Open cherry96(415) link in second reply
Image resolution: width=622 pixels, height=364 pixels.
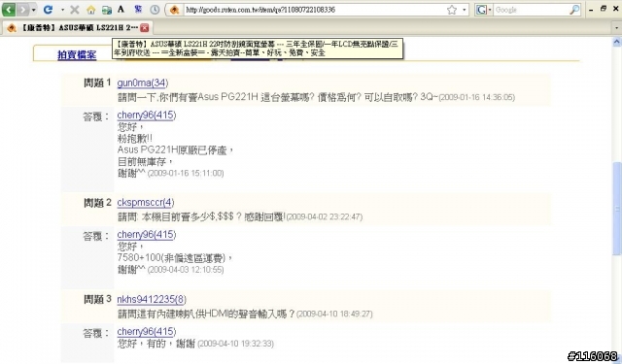point(147,235)
